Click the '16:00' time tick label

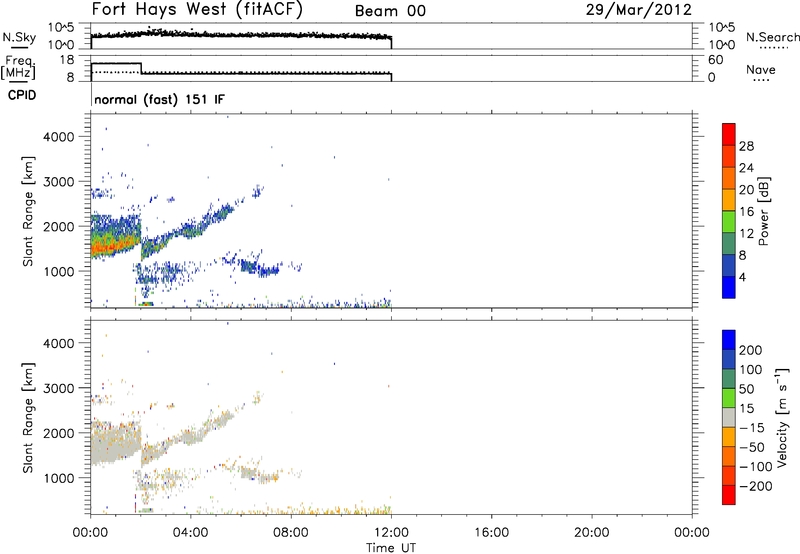click(491, 533)
